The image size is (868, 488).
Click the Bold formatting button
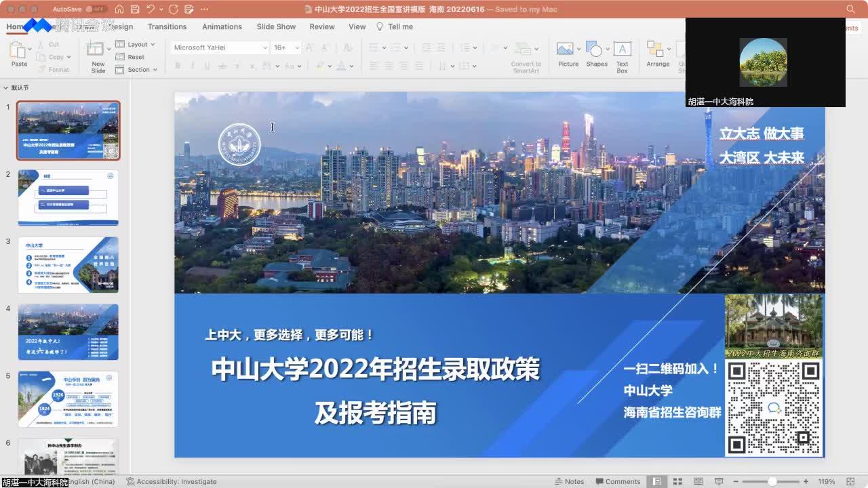click(x=178, y=66)
